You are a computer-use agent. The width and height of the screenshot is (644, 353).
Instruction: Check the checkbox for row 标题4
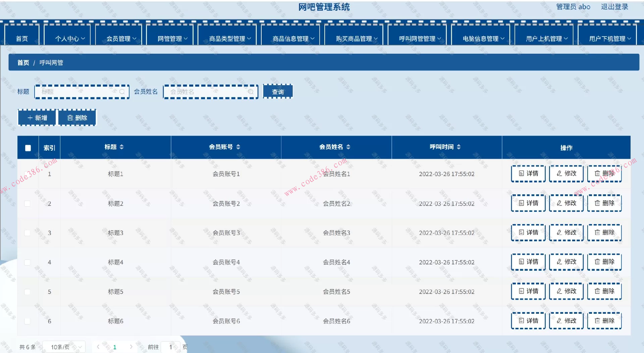point(28,262)
